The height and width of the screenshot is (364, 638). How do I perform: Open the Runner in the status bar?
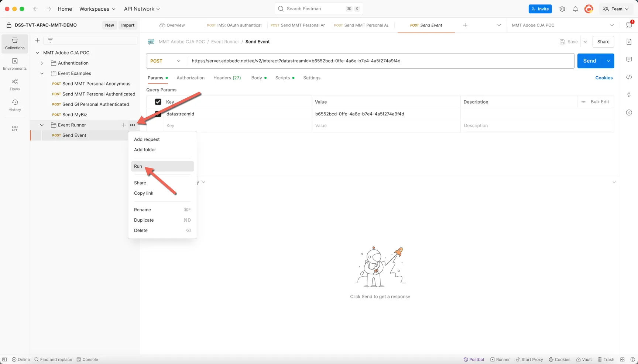pyautogui.click(x=500, y=360)
